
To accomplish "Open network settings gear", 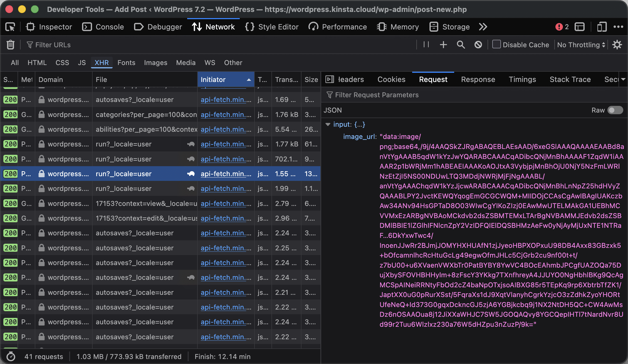I will click(x=617, y=45).
